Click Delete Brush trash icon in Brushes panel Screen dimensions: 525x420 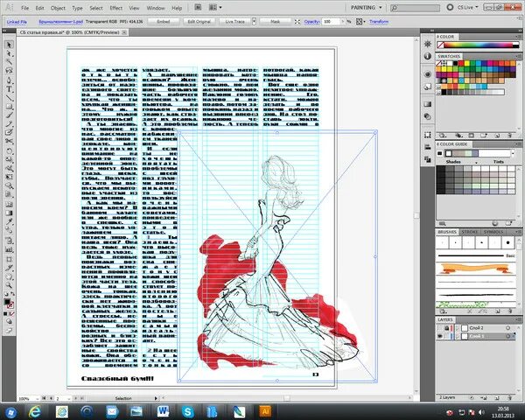pos(509,311)
